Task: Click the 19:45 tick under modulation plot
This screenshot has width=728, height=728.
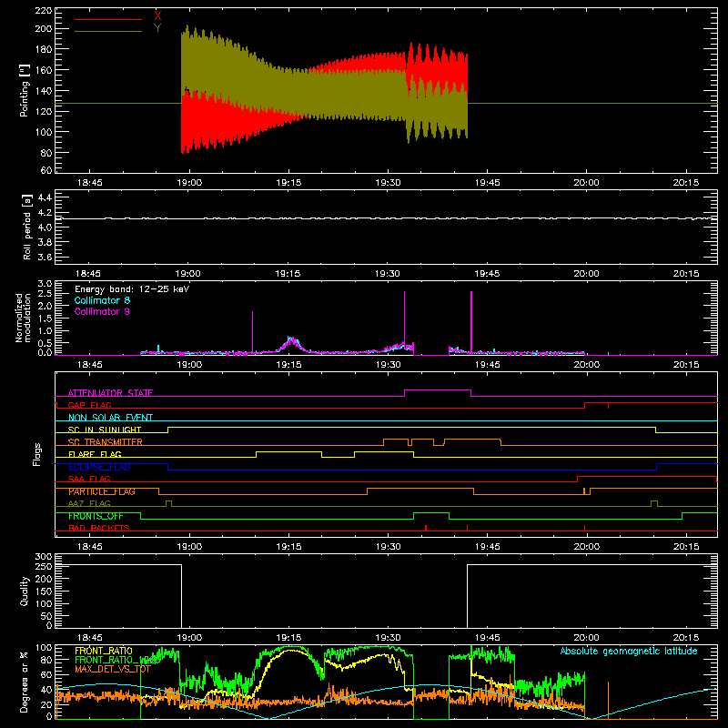Action: pos(487,365)
